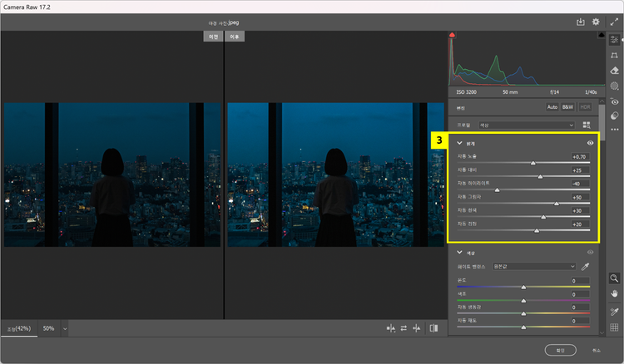Viewport: 624px width, 364px height.
Task: Select the Red Eye removal tool
Action: click(615, 101)
